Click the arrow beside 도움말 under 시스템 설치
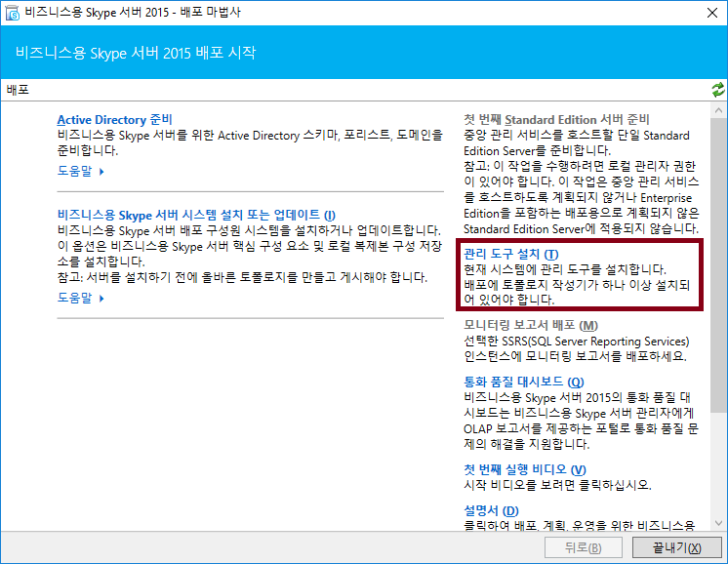 [x=101, y=298]
